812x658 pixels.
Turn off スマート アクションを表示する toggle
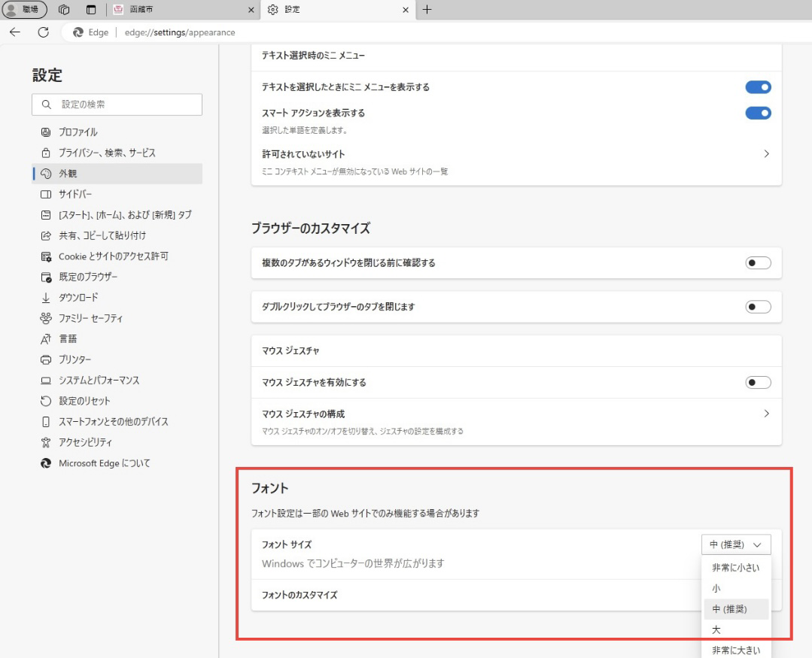pyautogui.click(x=758, y=113)
